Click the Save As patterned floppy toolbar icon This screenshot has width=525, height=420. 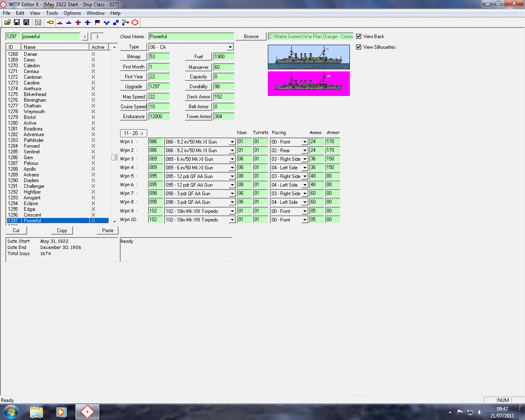coord(26,22)
